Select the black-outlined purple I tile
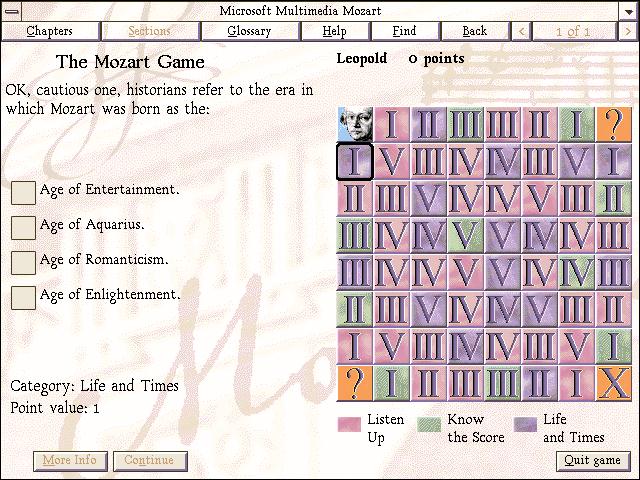The image size is (640, 480). [x=355, y=162]
